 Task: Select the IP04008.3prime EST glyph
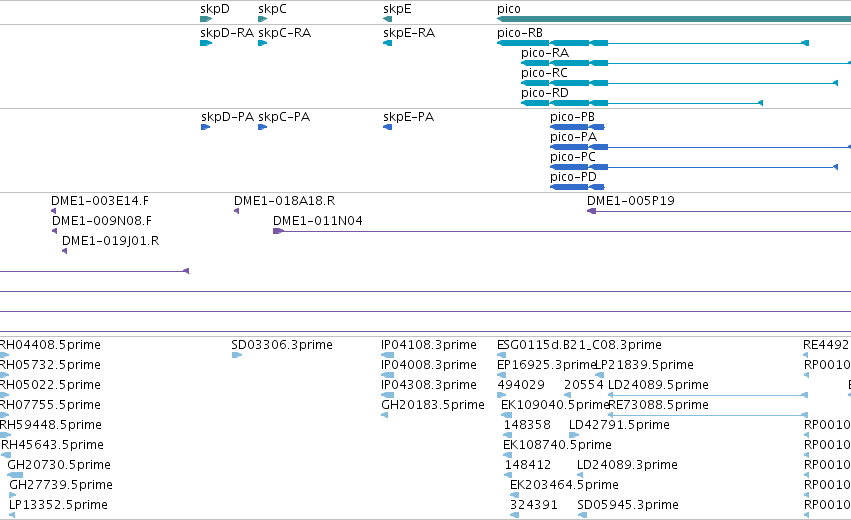(388, 375)
